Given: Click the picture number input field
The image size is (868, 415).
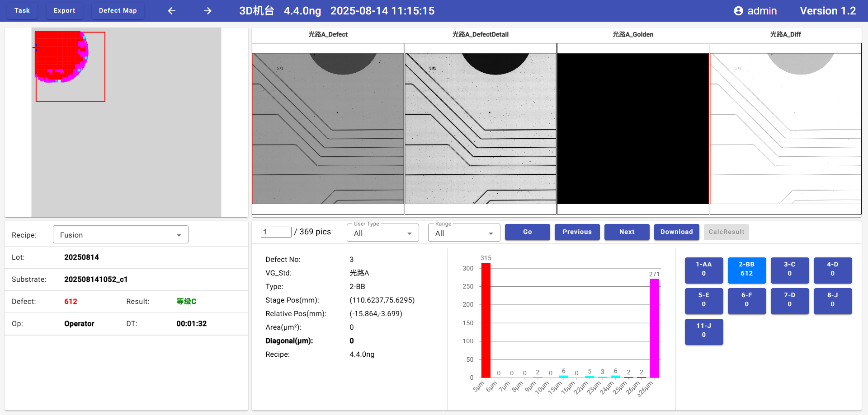Looking at the screenshot, I should [276, 232].
